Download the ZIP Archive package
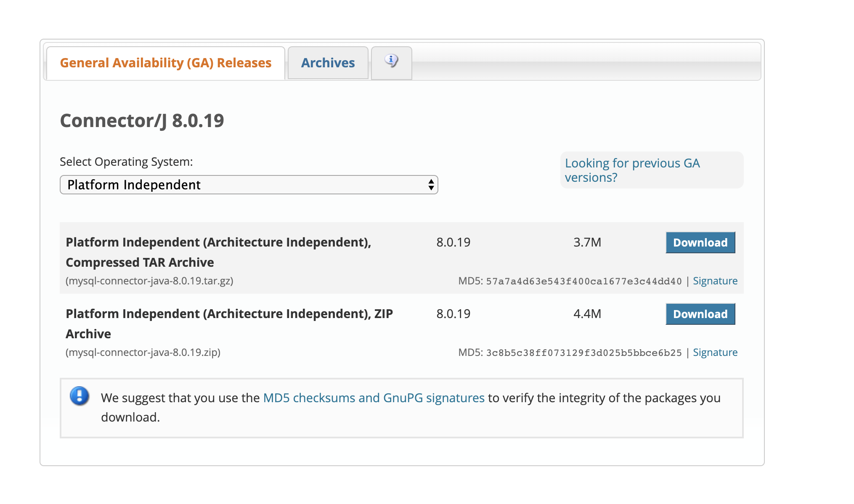 pos(700,313)
